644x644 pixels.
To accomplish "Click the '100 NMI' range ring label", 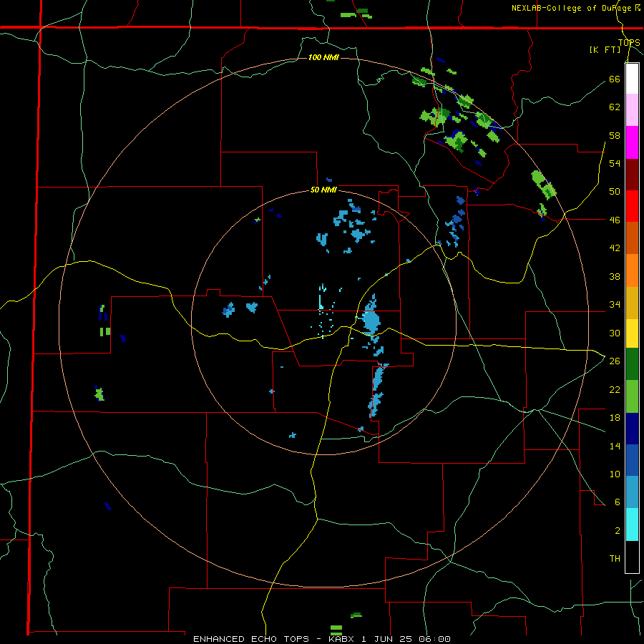I will point(323,57).
